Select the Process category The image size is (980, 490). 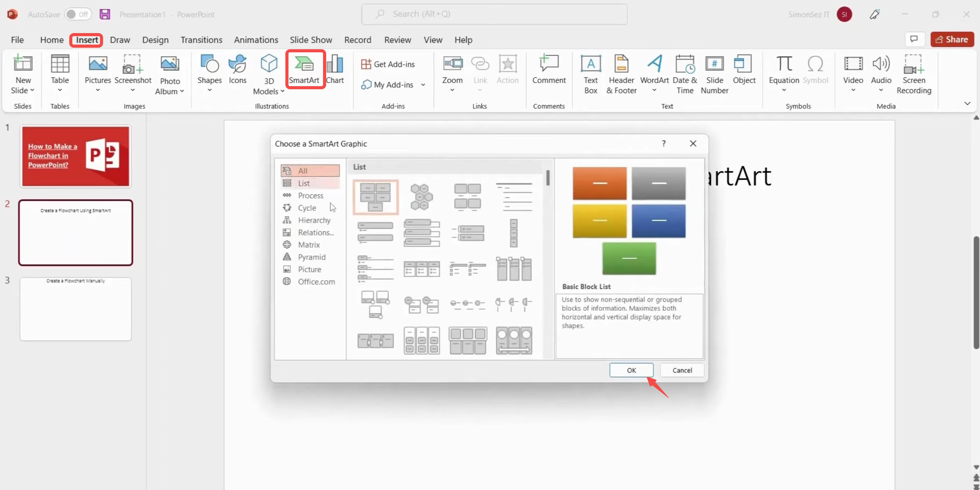310,195
